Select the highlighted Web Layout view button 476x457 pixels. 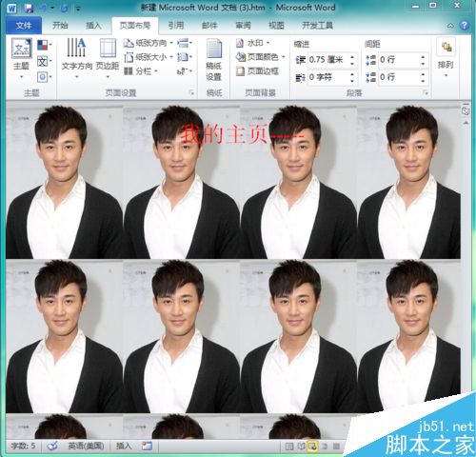point(312,447)
